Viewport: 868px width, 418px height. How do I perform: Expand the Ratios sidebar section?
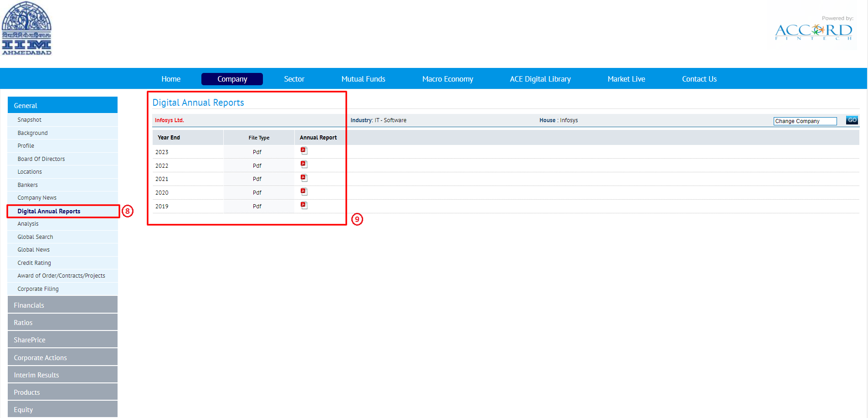(x=62, y=322)
